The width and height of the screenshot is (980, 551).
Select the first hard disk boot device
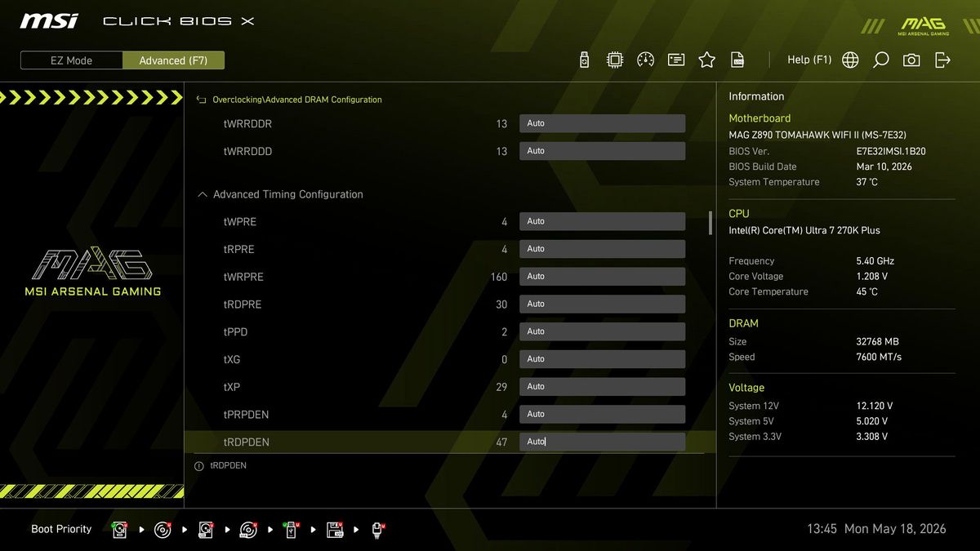(x=120, y=530)
